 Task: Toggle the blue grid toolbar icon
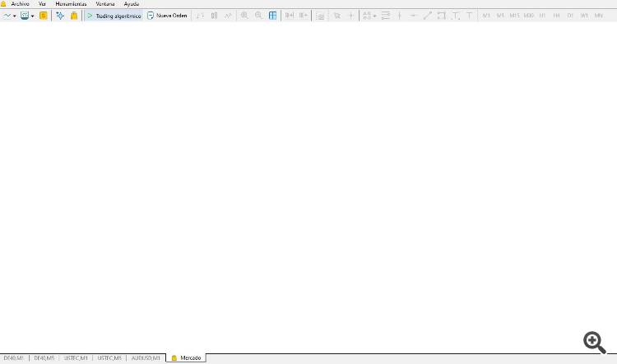(x=272, y=16)
